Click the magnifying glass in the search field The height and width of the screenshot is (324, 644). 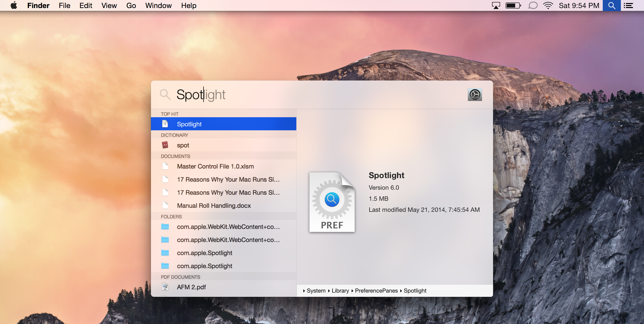(x=165, y=95)
